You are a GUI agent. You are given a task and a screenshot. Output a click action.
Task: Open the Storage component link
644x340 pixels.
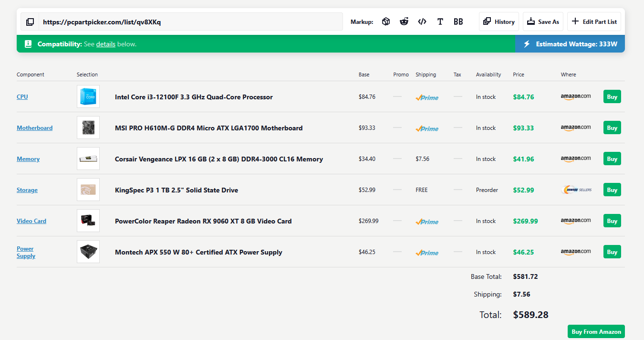coord(27,190)
